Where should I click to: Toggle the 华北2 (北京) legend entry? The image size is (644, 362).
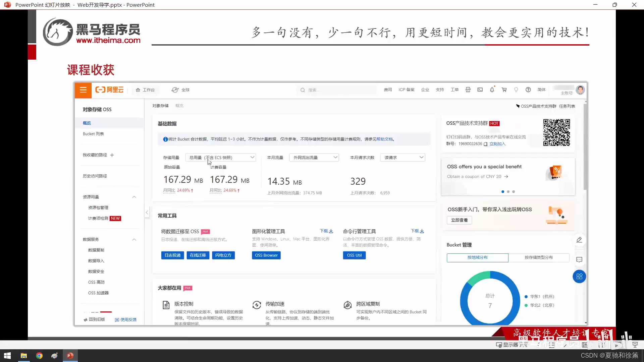coord(539,305)
